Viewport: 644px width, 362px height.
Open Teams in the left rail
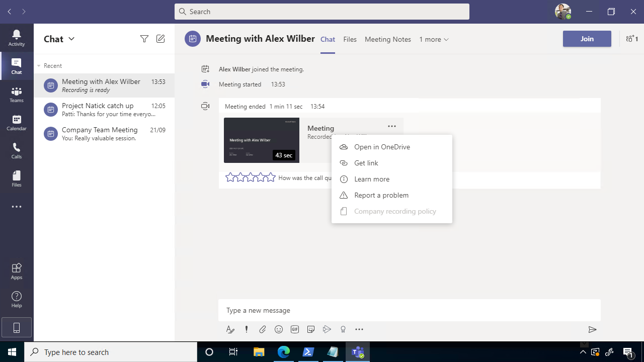pyautogui.click(x=17, y=94)
